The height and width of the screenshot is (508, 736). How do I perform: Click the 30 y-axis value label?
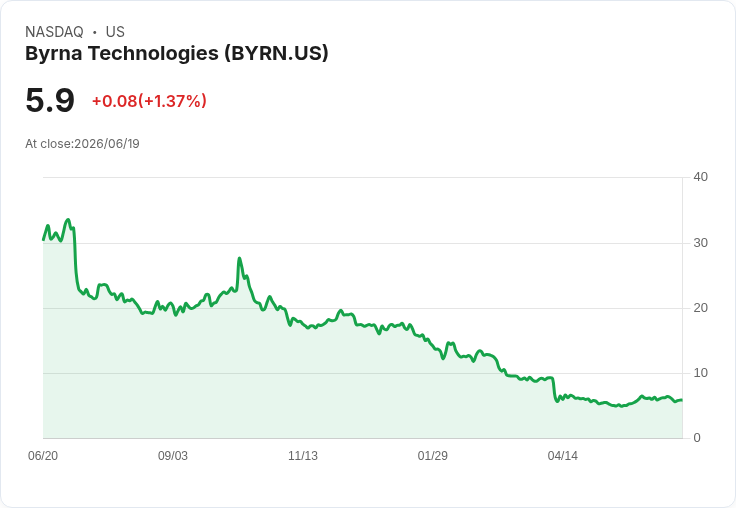point(701,243)
